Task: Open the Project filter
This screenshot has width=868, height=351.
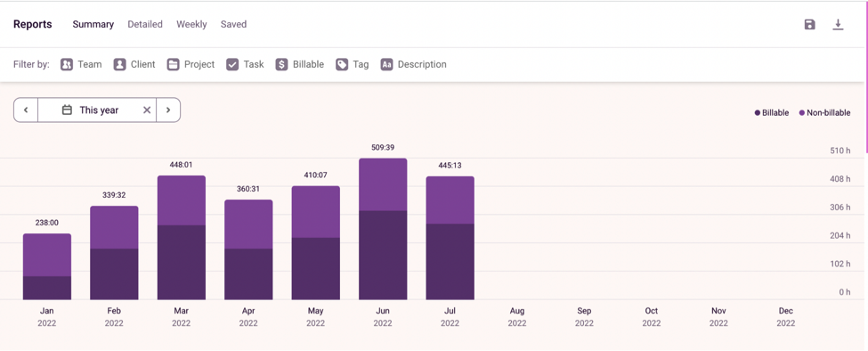Action: (x=191, y=64)
